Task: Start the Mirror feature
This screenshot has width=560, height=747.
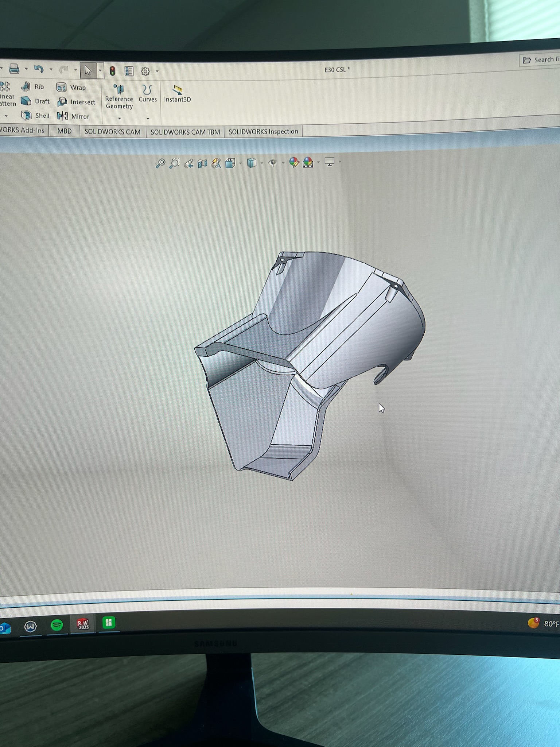Action: point(73,116)
